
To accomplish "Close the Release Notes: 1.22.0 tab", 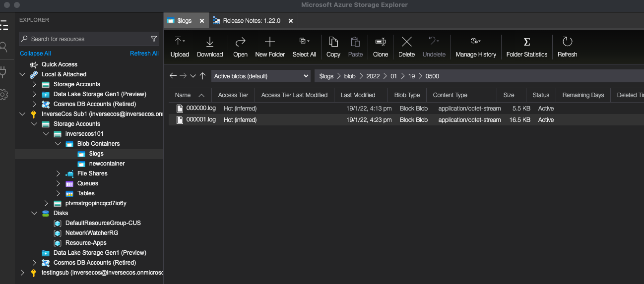I will click(291, 21).
